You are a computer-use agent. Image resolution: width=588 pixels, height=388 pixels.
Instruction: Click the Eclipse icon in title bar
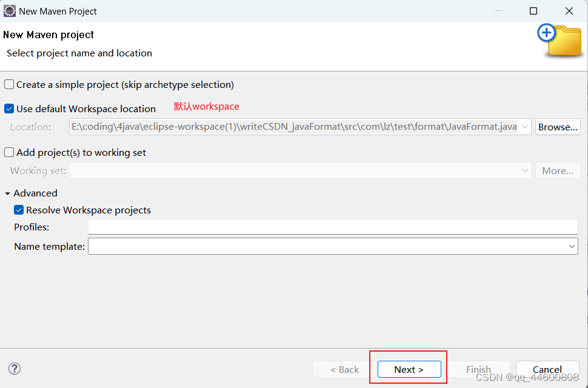[9, 12]
